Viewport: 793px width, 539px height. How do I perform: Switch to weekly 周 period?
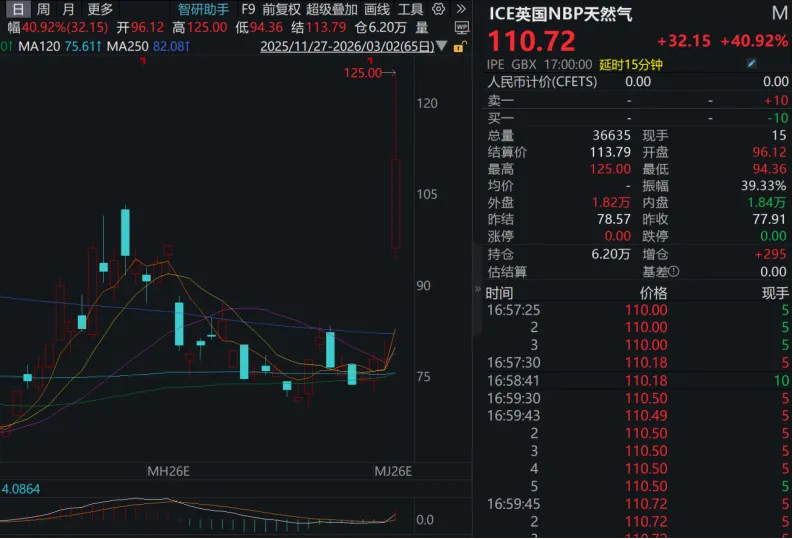coord(43,9)
